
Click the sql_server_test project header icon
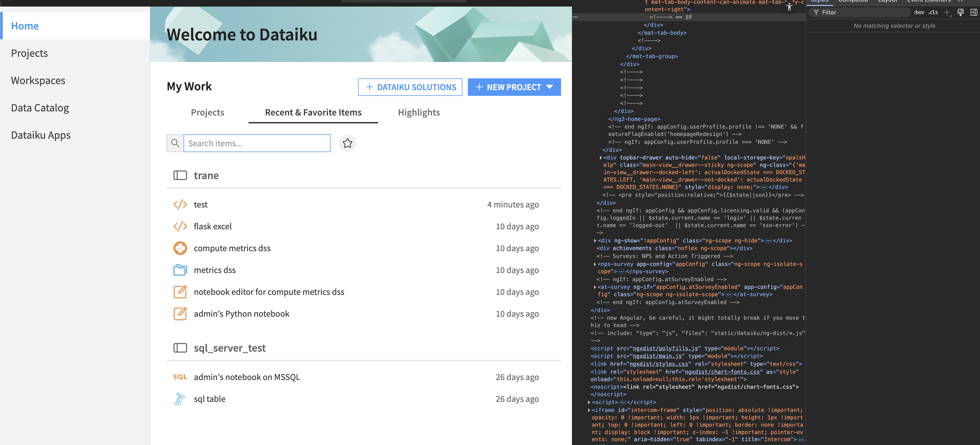[180, 348]
